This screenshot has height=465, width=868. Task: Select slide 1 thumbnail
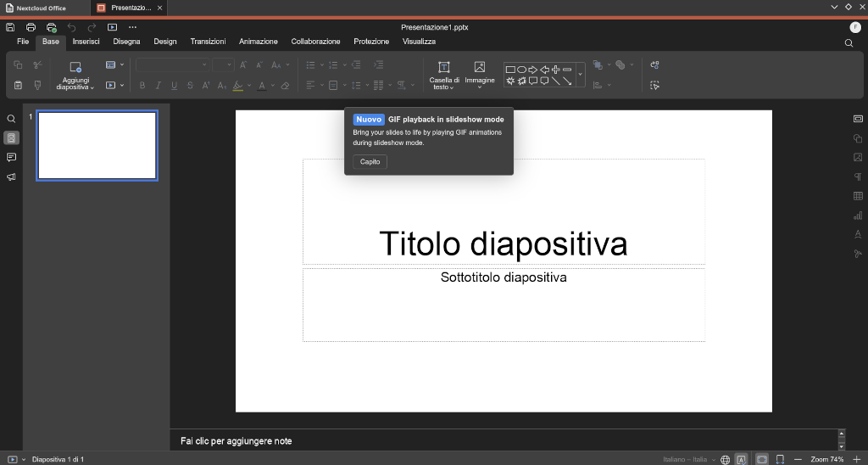97,146
